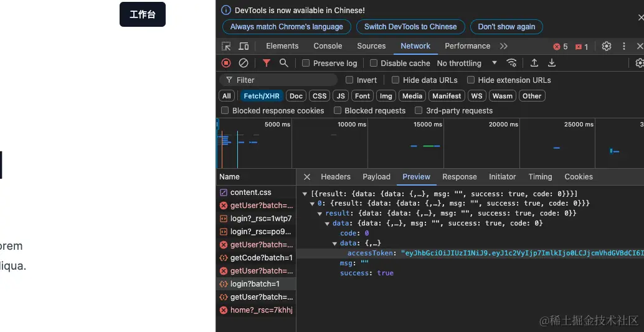Image resolution: width=644 pixels, height=332 pixels.
Task: Select login?batch=1 request
Action: [256, 284]
